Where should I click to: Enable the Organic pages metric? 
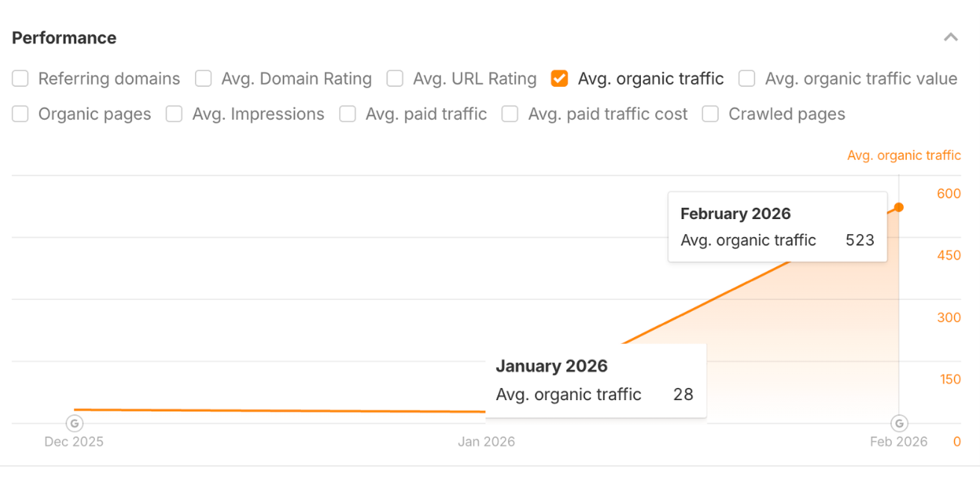point(20,114)
